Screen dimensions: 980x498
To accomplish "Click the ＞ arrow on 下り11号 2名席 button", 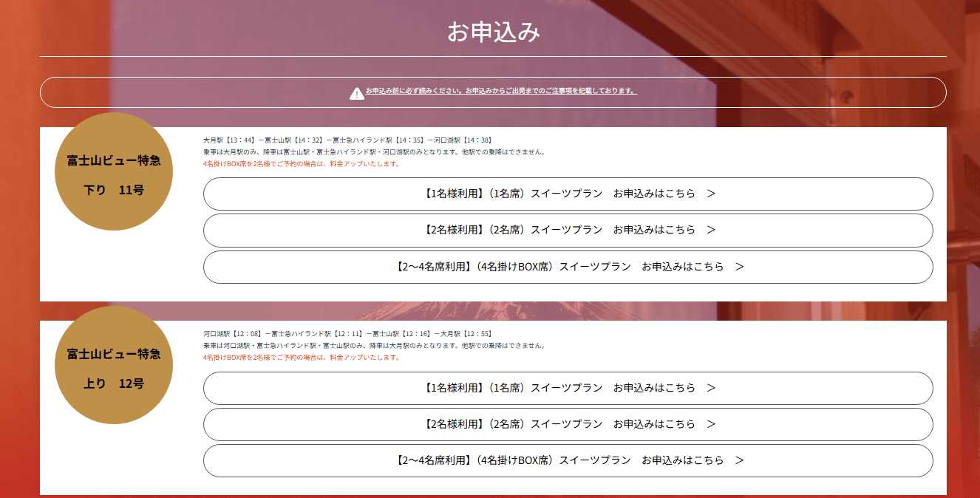I will [x=711, y=230].
